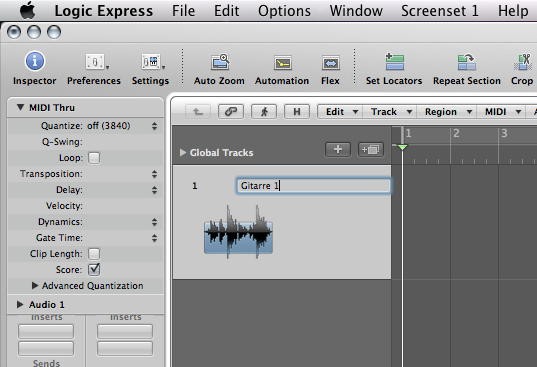The image size is (537, 367).
Task: Toggle the Loop checkbox
Action: pos(94,158)
